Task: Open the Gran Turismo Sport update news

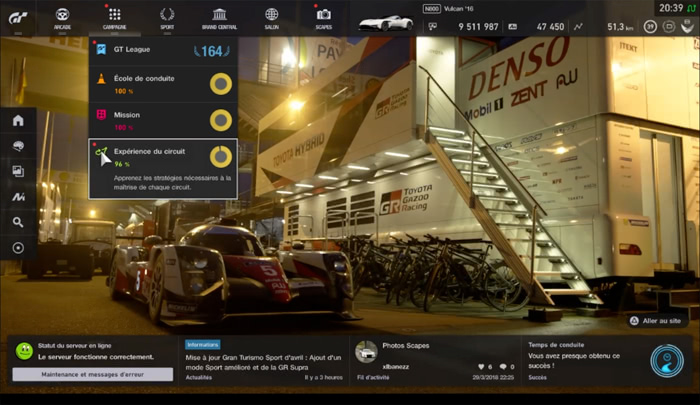Action: pos(264,360)
